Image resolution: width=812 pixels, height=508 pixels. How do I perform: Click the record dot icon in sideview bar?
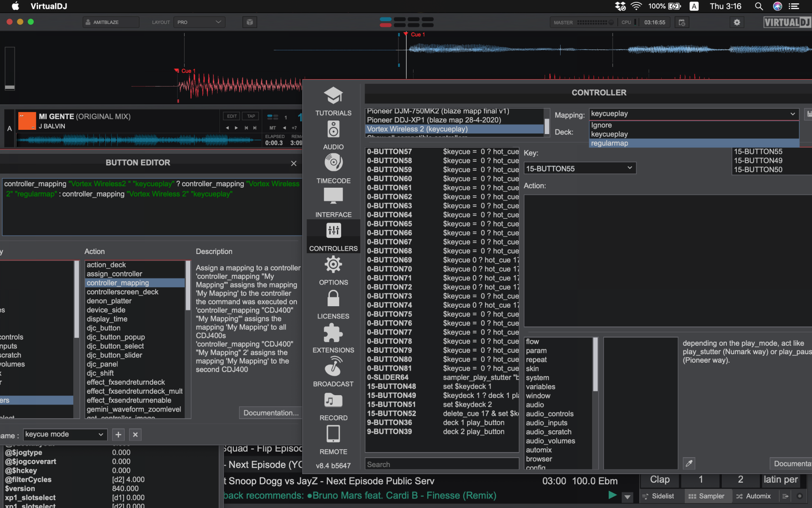tap(799, 496)
